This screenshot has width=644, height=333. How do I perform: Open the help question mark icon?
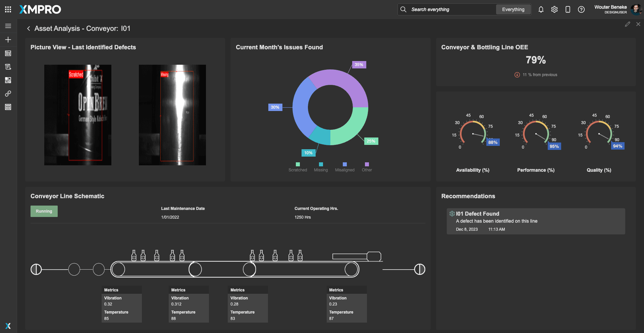(x=581, y=9)
